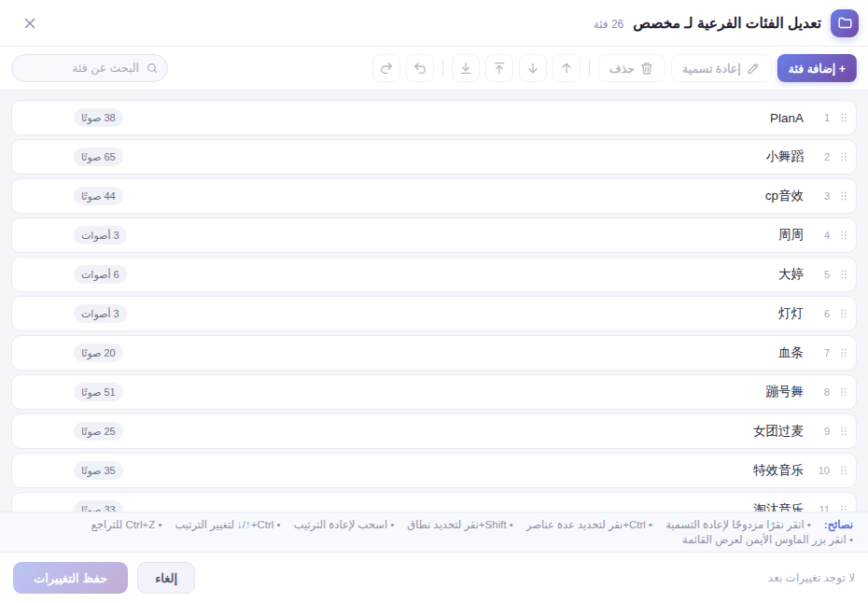
Task: Click the إضافة فئة add category button
Action: click(x=817, y=68)
